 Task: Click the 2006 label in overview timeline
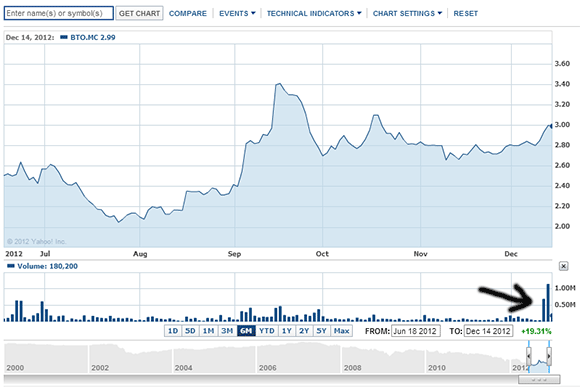[267, 368]
